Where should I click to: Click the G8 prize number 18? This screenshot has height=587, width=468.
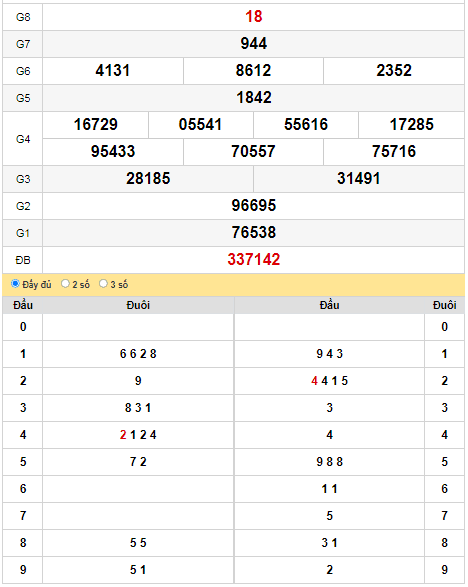pyautogui.click(x=254, y=17)
